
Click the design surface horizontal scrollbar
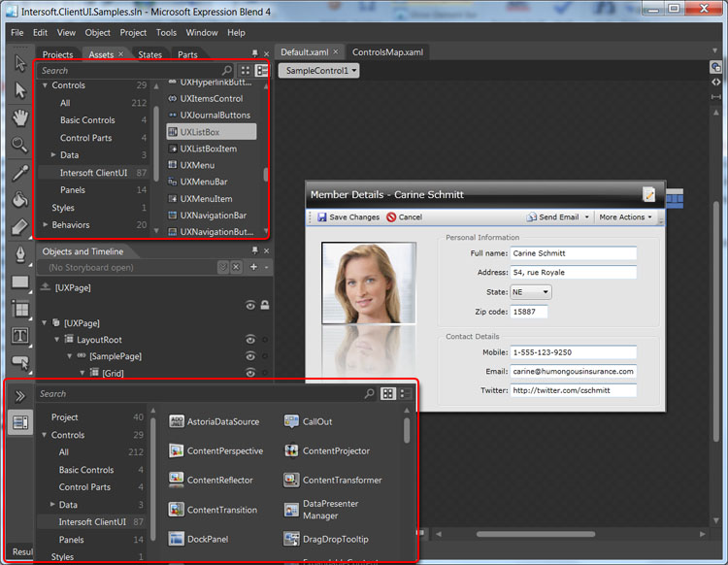point(536,534)
